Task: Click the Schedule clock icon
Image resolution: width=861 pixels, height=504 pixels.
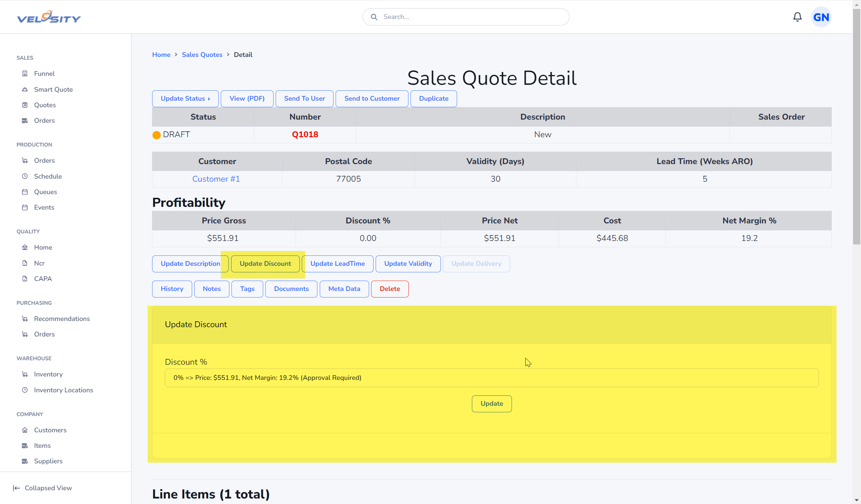Action: [x=25, y=176]
